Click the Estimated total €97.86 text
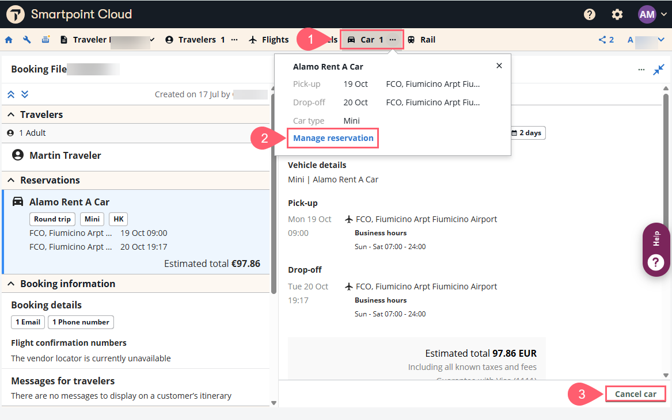This screenshot has width=672, height=420. [x=212, y=264]
